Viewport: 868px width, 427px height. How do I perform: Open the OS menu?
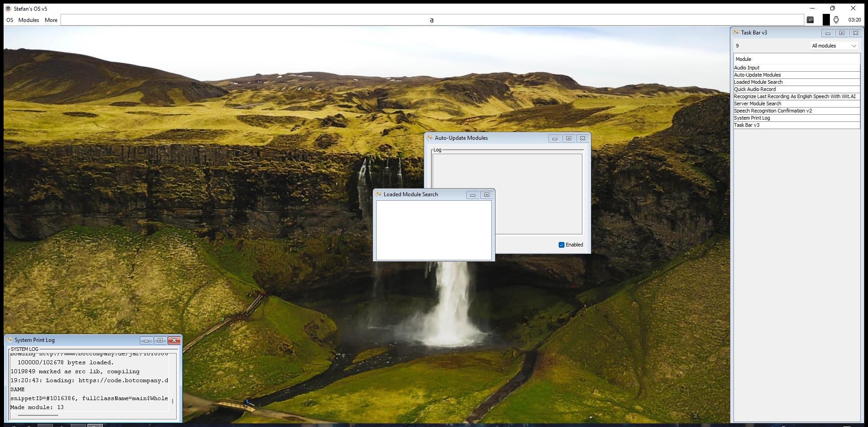point(9,20)
